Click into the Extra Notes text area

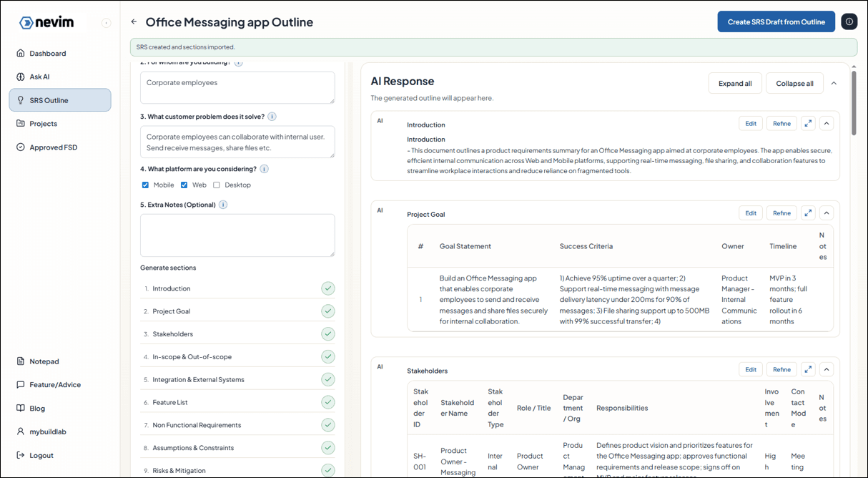pos(237,235)
